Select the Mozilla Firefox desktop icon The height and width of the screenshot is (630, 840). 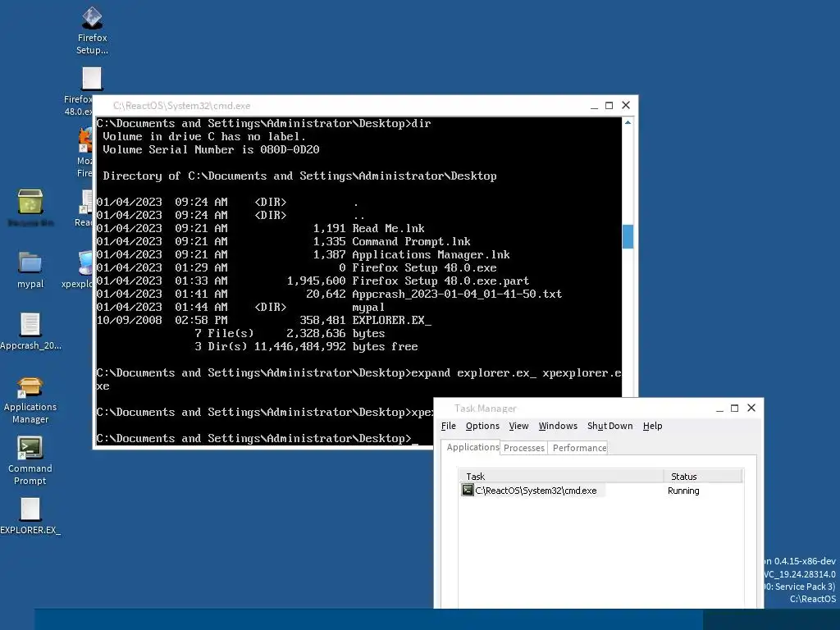[x=85, y=140]
